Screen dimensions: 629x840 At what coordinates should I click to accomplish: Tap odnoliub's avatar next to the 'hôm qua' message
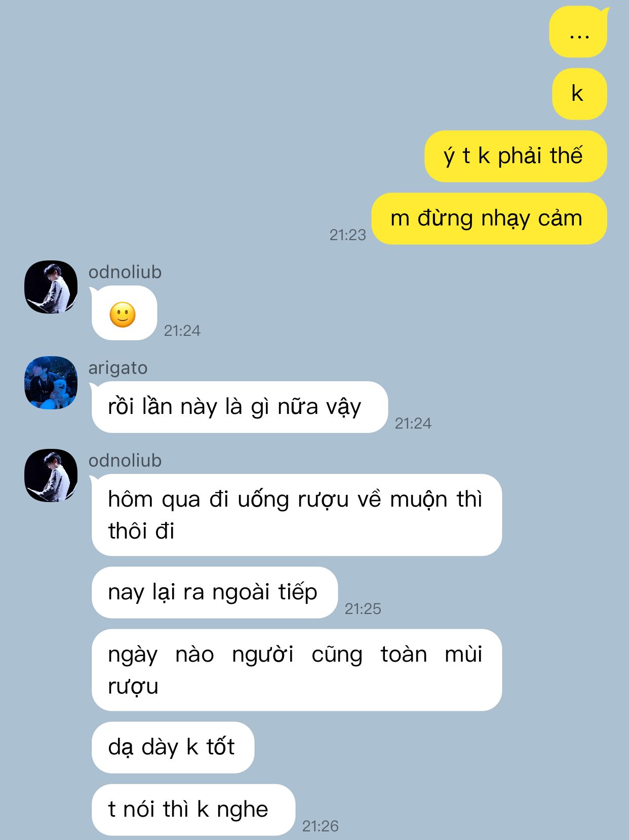coord(51,475)
